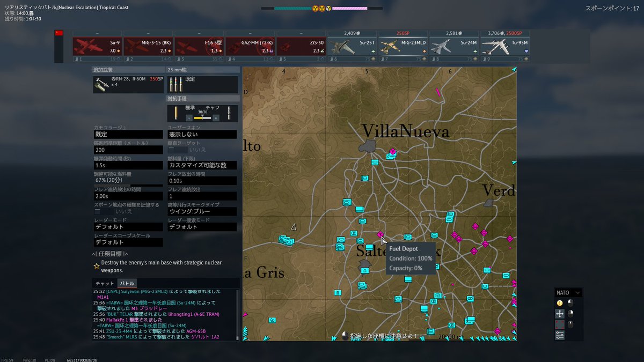Open the フレア連続放出 dropdown showing 1
Image resolution: width=644 pixels, height=362 pixels.
point(202,196)
